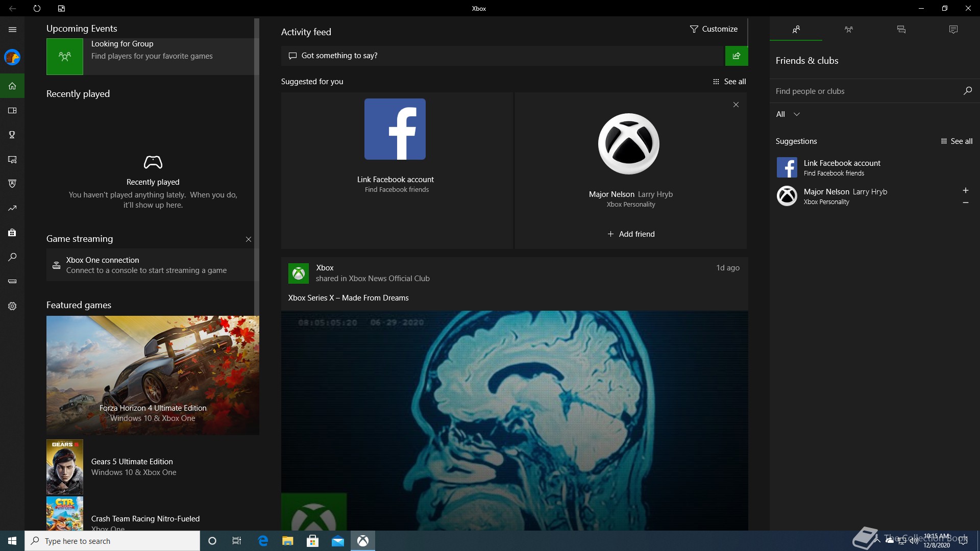Click Xbox post author icon
This screenshot has width=980, height=551.
coord(299,273)
